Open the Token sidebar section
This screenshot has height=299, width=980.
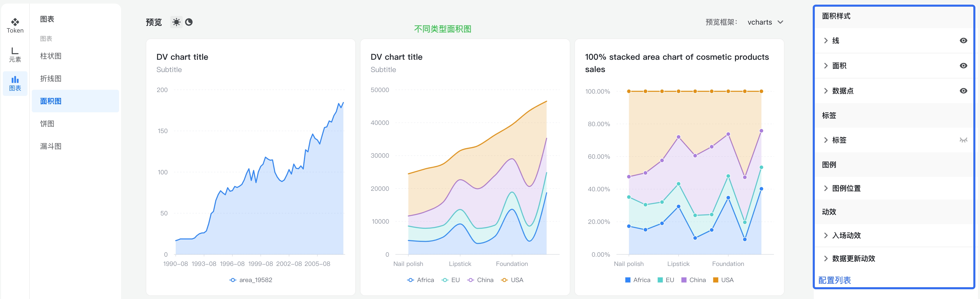point(15,25)
